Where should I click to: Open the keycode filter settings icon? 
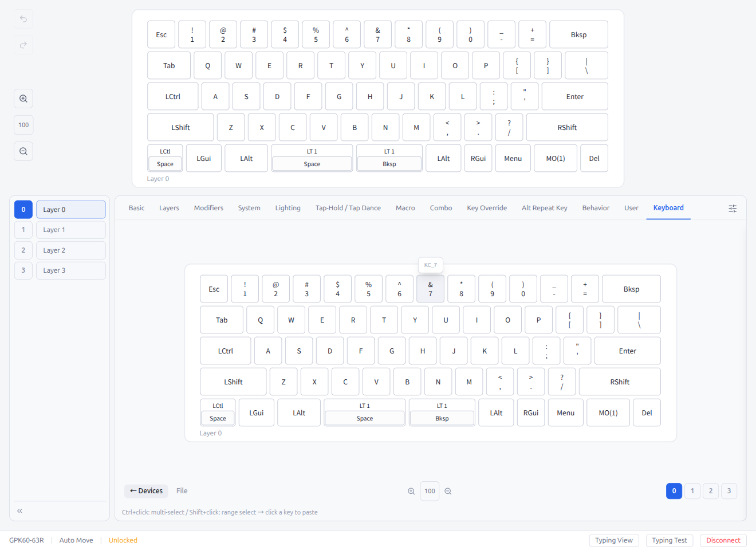[x=733, y=208]
